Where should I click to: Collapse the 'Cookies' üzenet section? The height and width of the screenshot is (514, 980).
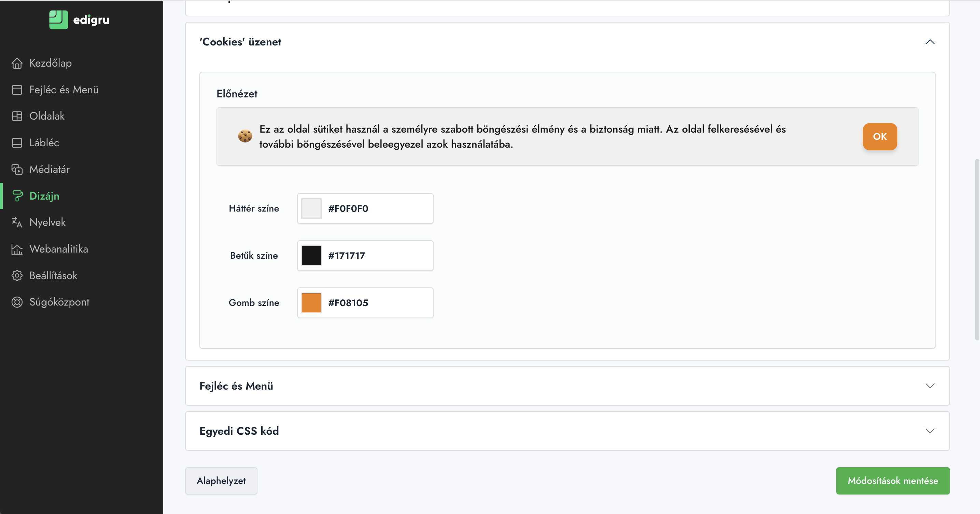(929, 42)
